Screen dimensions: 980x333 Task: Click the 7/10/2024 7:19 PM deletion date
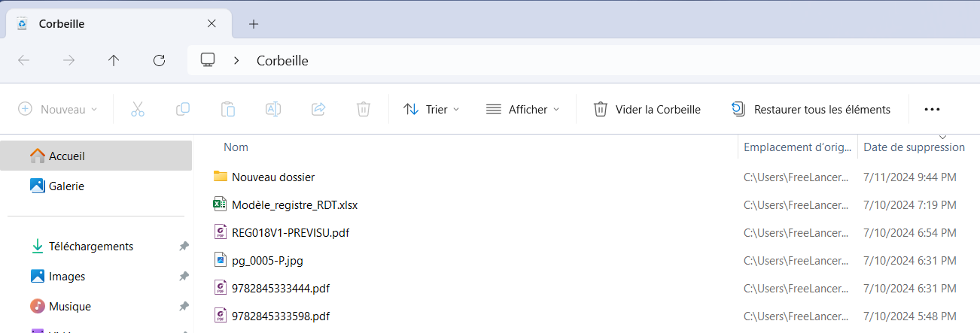click(x=910, y=204)
